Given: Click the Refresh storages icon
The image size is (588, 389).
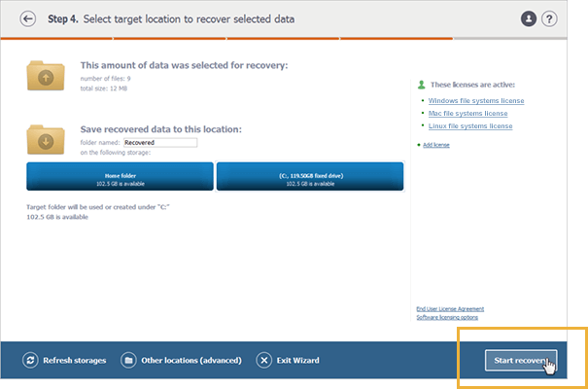Looking at the screenshot, I should 30,360.
